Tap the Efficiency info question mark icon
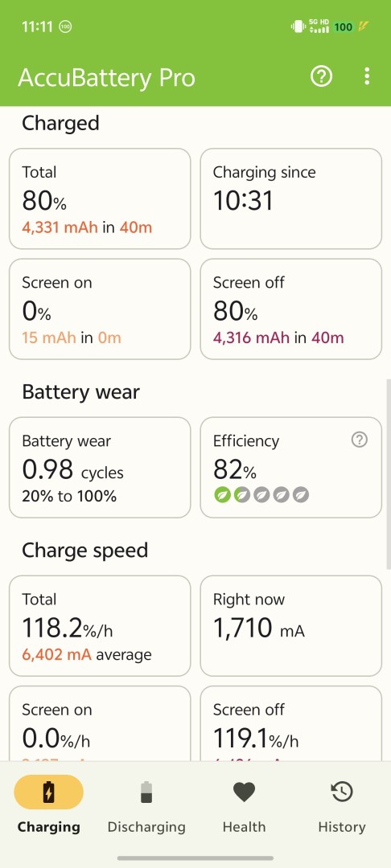This screenshot has width=391, height=868. click(x=360, y=440)
